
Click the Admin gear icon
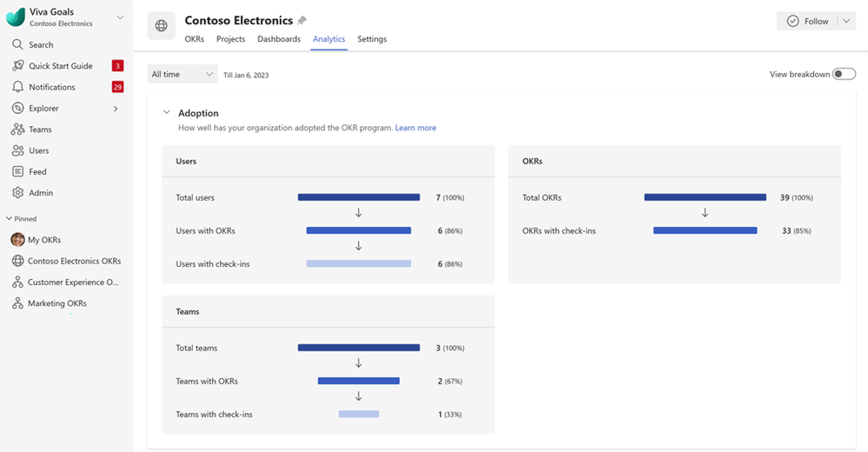(17, 192)
